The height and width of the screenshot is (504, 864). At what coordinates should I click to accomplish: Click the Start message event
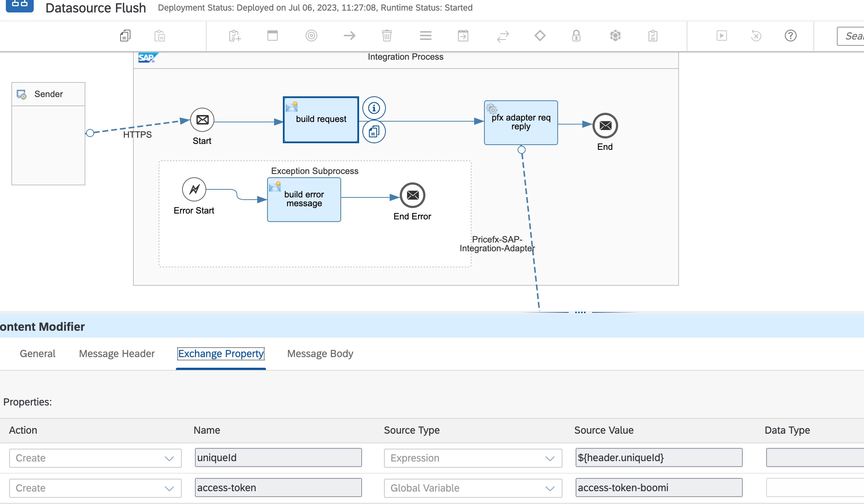point(202,120)
